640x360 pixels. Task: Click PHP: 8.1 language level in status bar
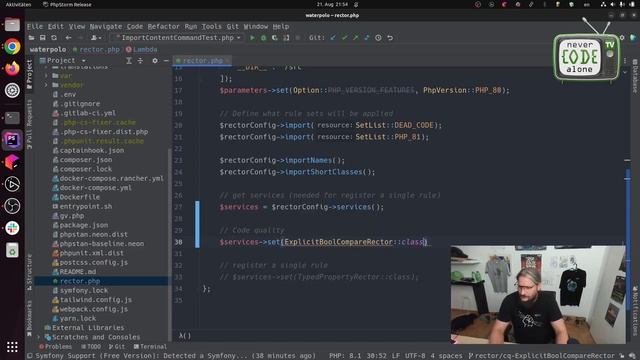[x=345, y=356]
